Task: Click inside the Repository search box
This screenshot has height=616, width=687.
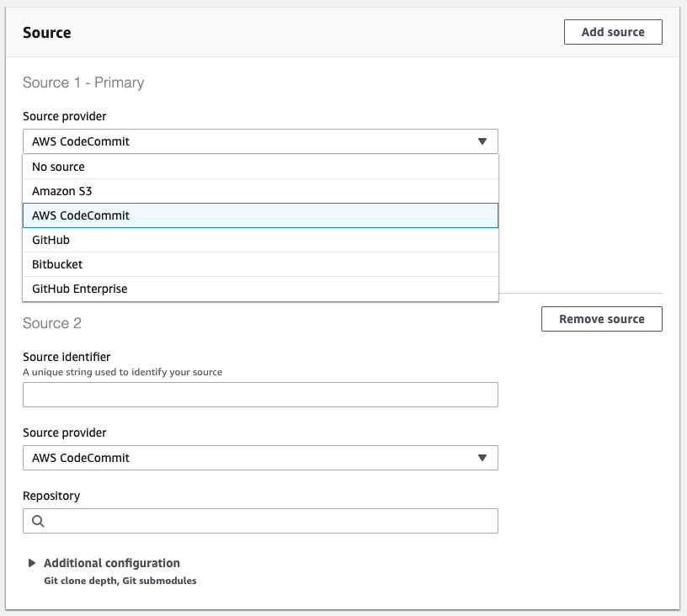Action: click(x=269, y=521)
